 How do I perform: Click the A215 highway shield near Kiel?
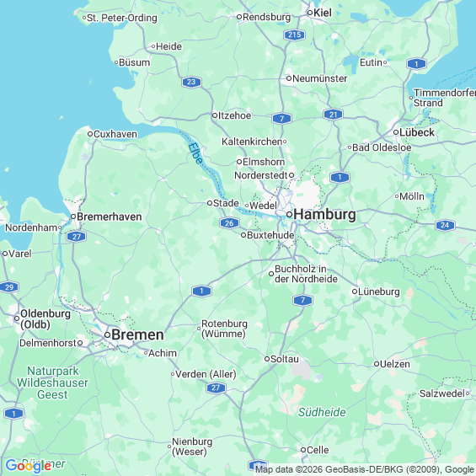(x=295, y=35)
